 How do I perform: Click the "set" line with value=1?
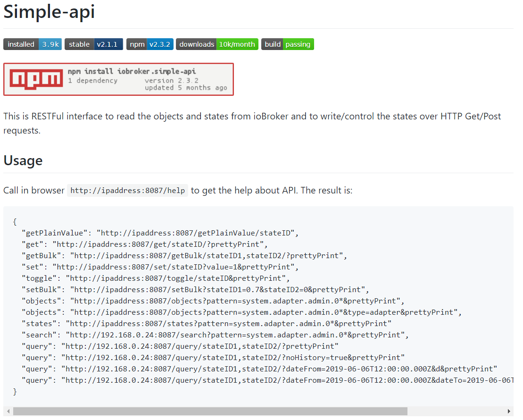click(160, 267)
